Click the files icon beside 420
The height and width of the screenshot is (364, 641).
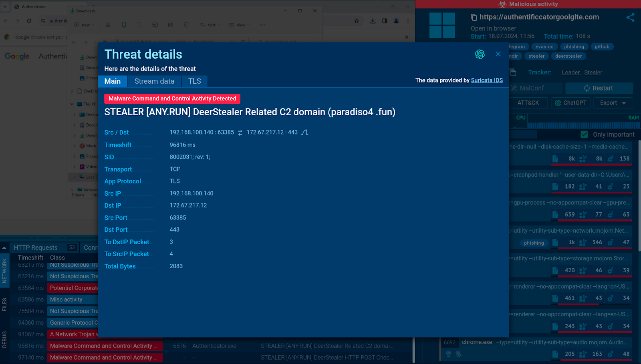click(555, 270)
